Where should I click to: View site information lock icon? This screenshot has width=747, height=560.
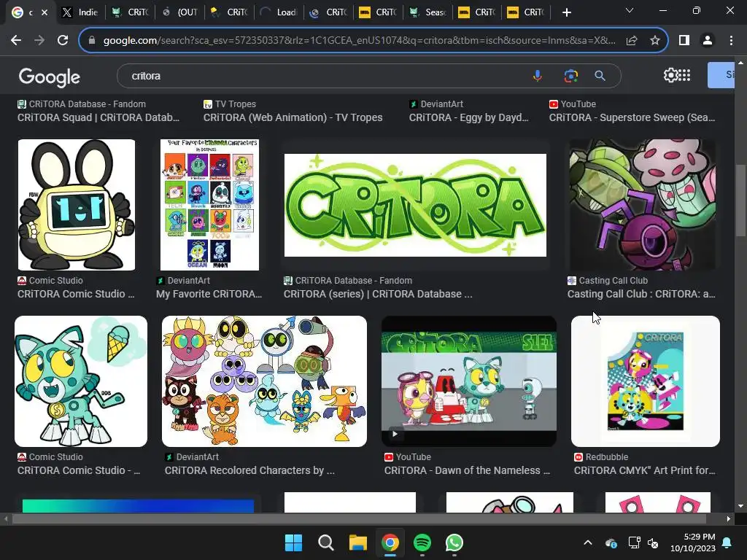coord(91,41)
